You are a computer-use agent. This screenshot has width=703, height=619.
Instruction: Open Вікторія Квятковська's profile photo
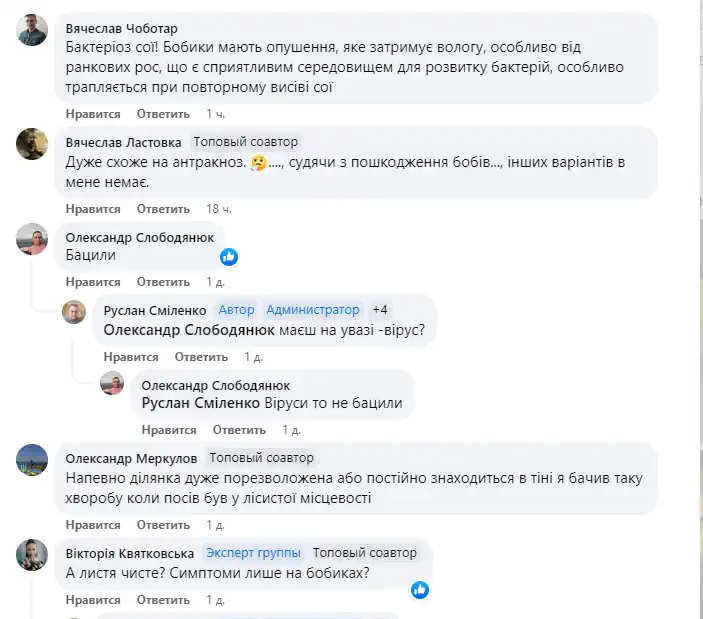pos(32,555)
